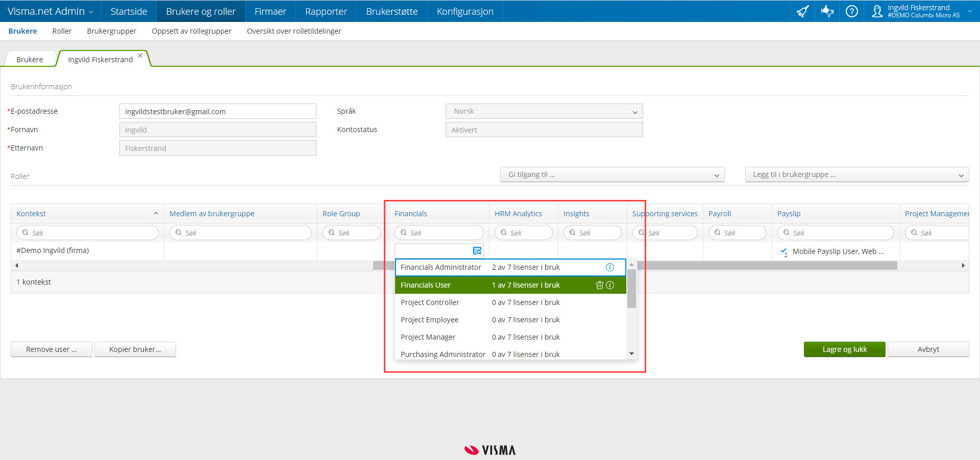Click the Role Group search field
The image size is (980, 460).
tap(352, 233)
